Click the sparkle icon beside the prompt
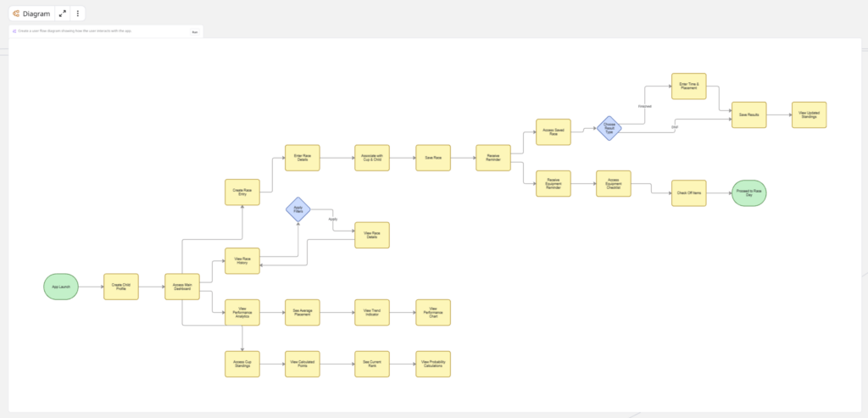The height and width of the screenshot is (418, 868). pos(14,31)
